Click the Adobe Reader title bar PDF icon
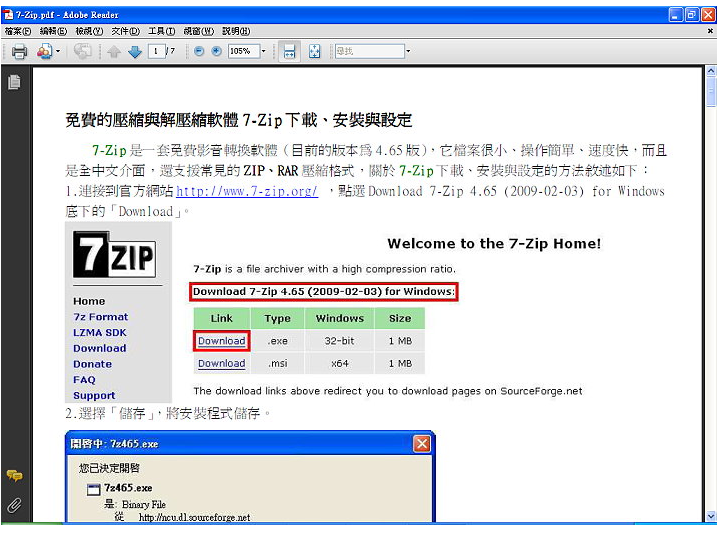The height and width of the screenshot is (533, 727). [8, 14]
